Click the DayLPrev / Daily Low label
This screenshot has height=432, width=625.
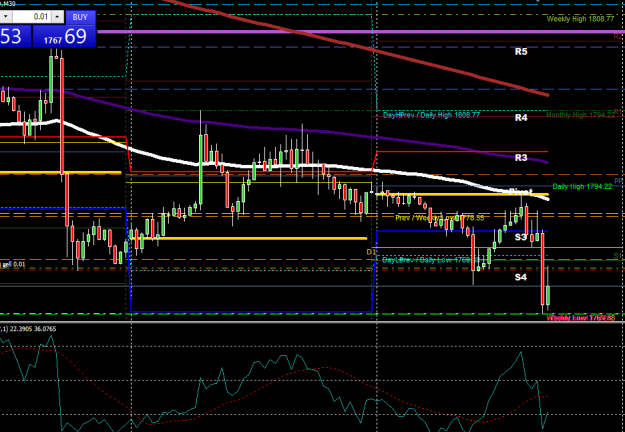point(430,260)
